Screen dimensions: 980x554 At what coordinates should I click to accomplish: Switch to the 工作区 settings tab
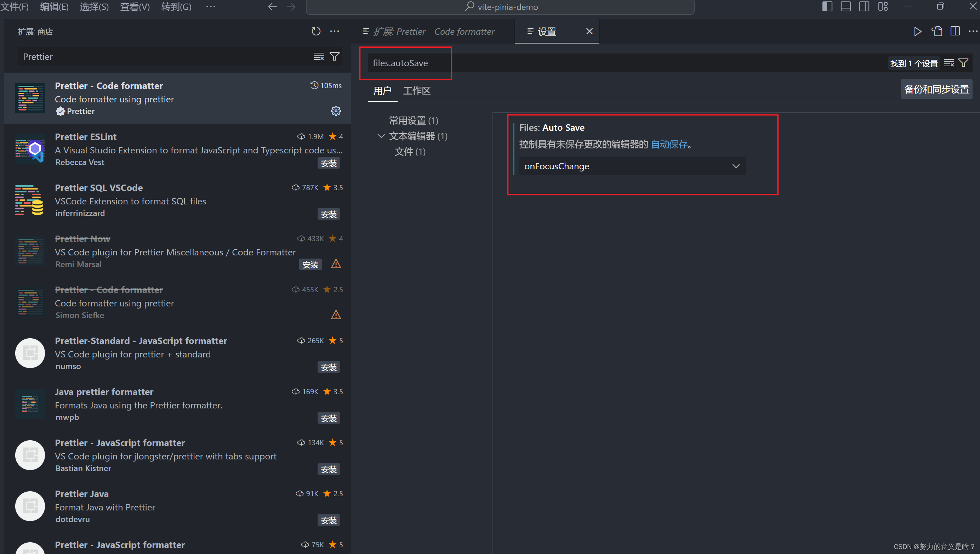[416, 91]
